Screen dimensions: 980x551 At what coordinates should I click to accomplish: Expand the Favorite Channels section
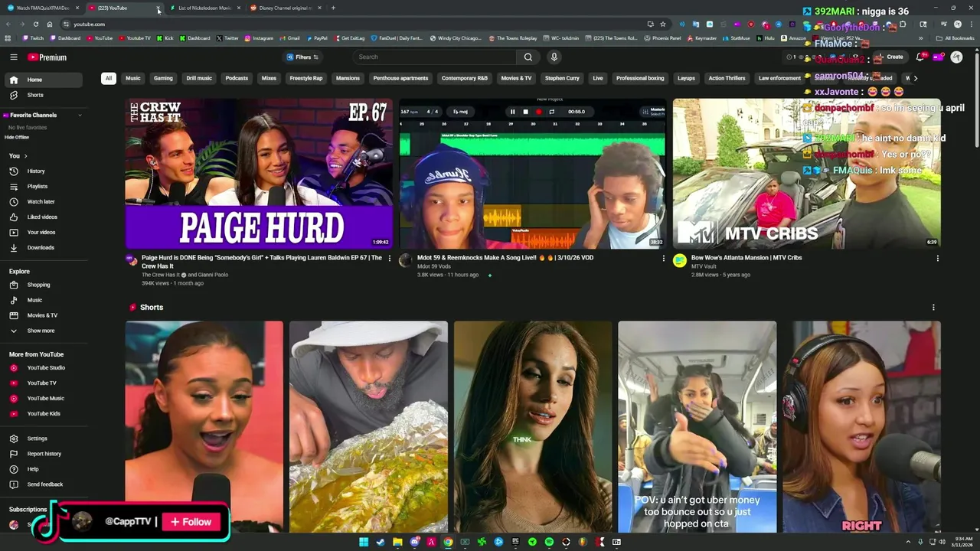pyautogui.click(x=79, y=116)
